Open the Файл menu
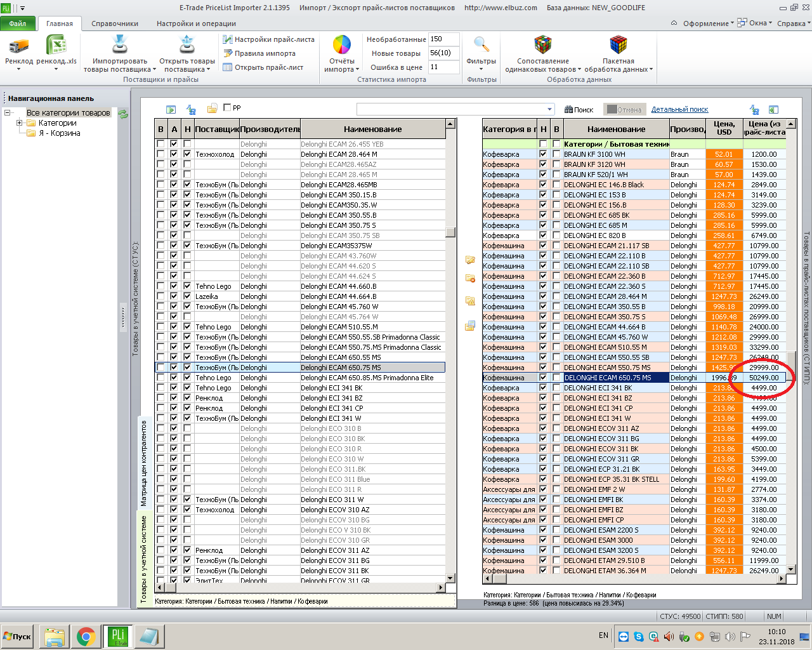This screenshot has height=650, width=812. click(x=18, y=23)
